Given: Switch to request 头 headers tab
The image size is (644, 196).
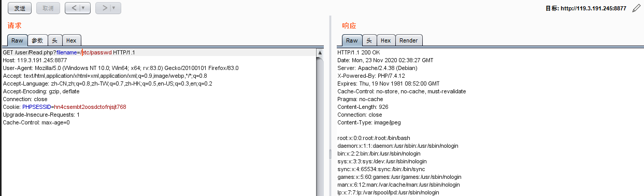Looking at the screenshot, I should tap(54, 40).
